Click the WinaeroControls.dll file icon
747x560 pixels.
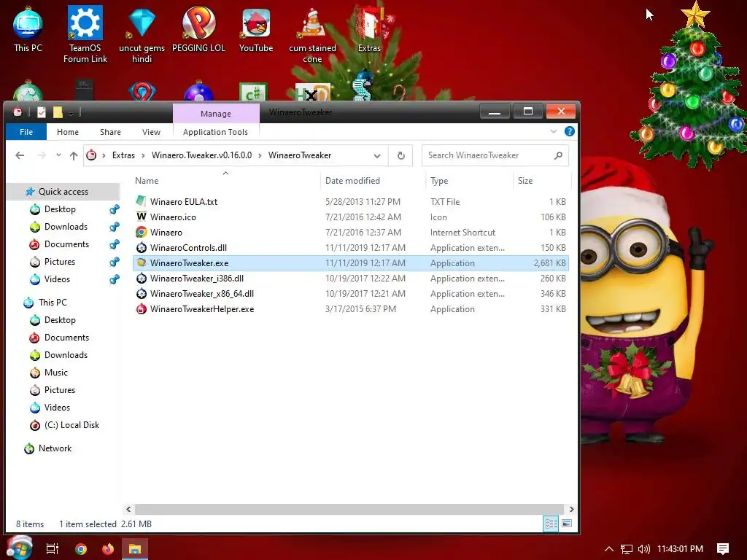(141, 248)
